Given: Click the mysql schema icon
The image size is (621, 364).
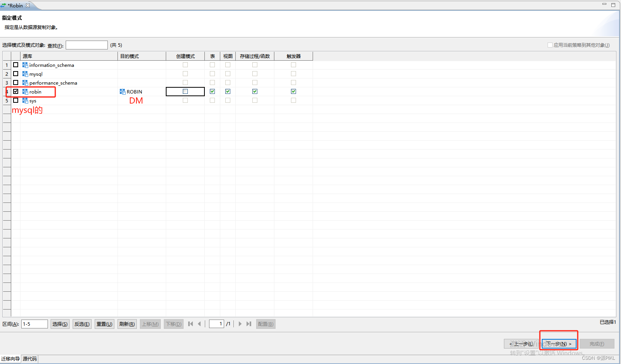Looking at the screenshot, I should [25, 74].
